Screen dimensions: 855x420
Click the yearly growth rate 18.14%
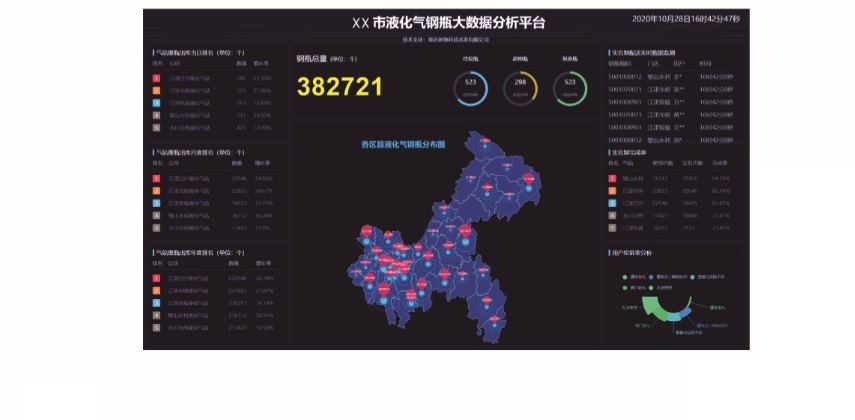click(264, 303)
